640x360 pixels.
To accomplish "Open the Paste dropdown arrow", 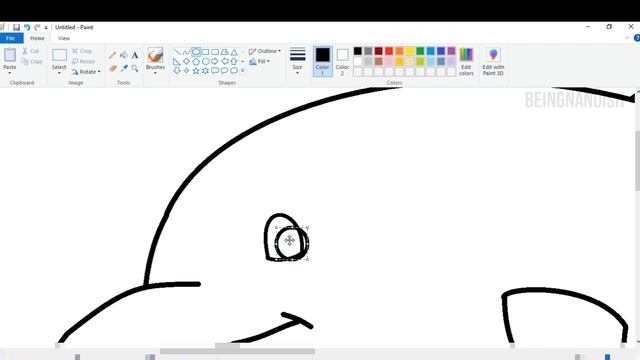I will point(10,73).
